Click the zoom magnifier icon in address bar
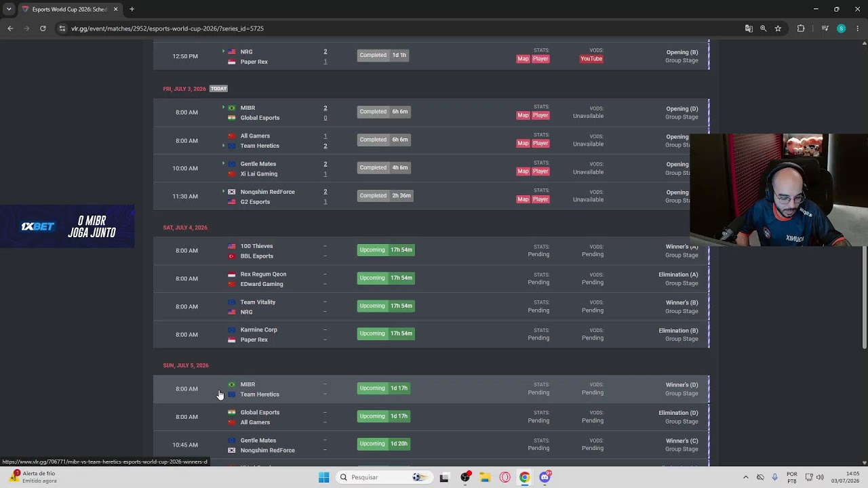This screenshot has width=868, height=488. (x=763, y=28)
